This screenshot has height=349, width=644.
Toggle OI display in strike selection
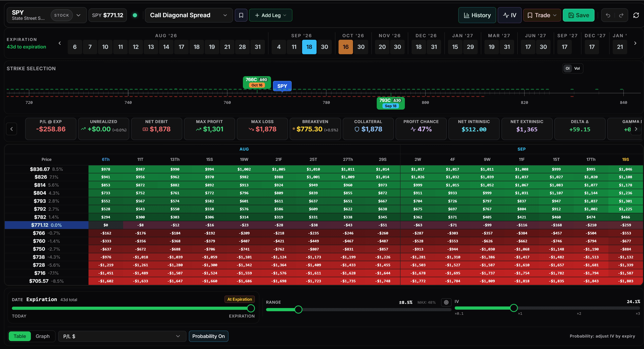[568, 68]
